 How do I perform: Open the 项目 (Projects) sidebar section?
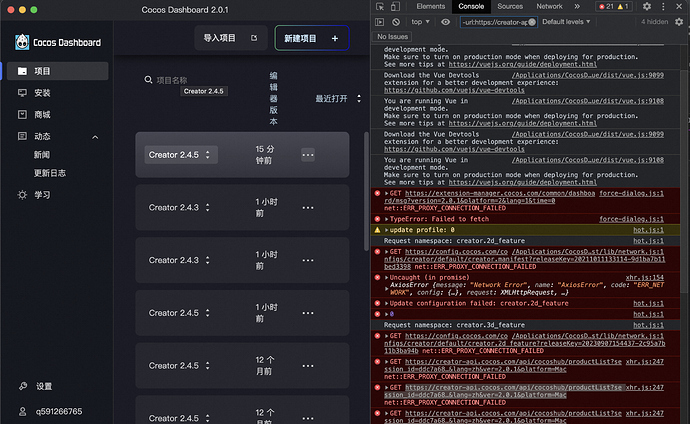click(x=58, y=71)
